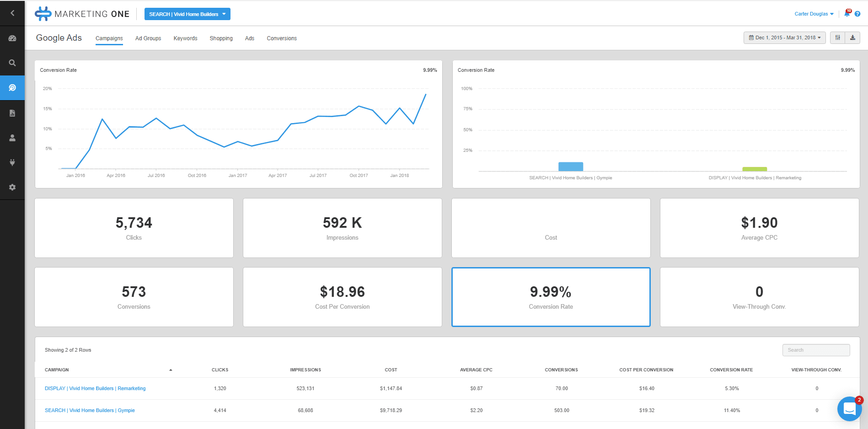Sort table by Cost Per Conversion header
This screenshot has height=429, width=868.
[x=646, y=370]
